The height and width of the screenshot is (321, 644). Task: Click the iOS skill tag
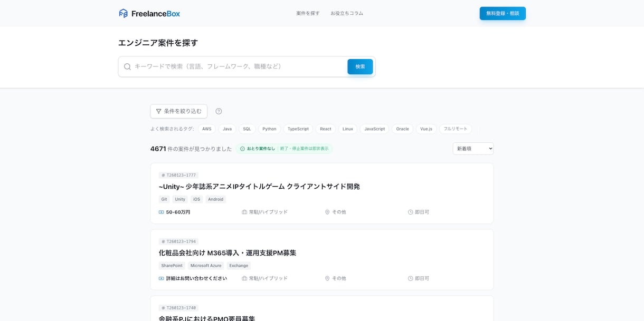tap(197, 199)
